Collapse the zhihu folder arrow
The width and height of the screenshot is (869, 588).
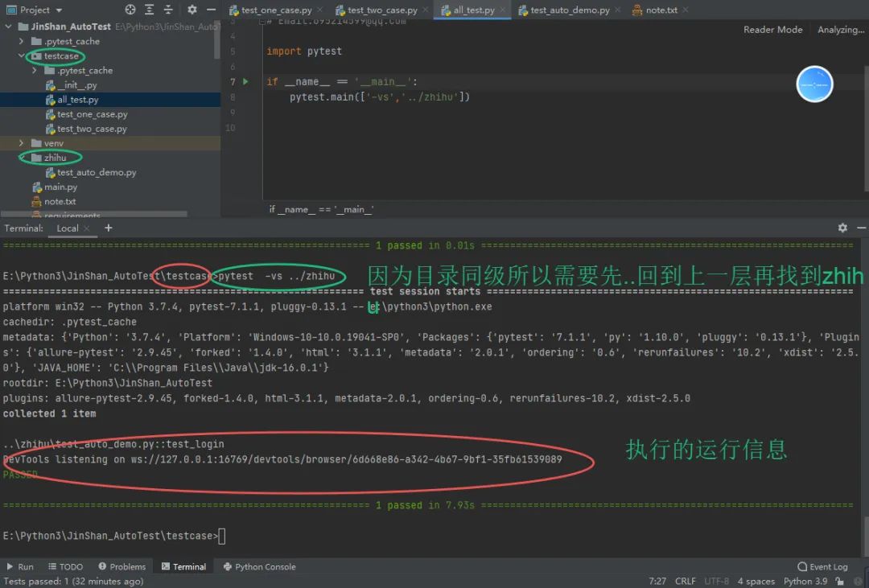pos(21,158)
